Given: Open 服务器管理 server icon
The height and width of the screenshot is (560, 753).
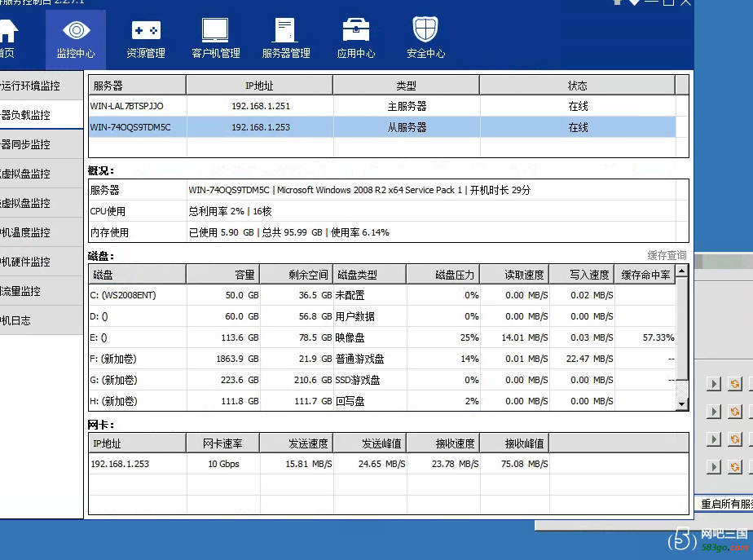Looking at the screenshot, I should tap(285, 32).
